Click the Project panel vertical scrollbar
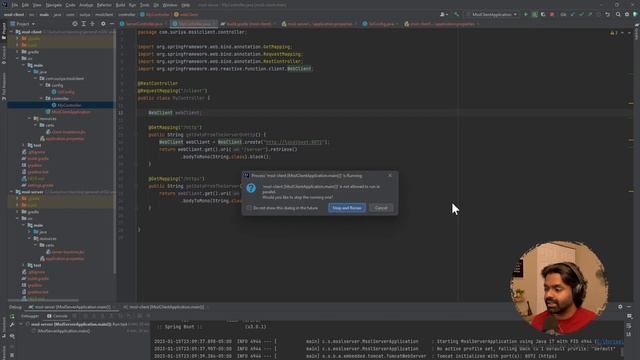Image resolution: width=640 pixels, height=360 pixels. pyautogui.click(x=115, y=151)
